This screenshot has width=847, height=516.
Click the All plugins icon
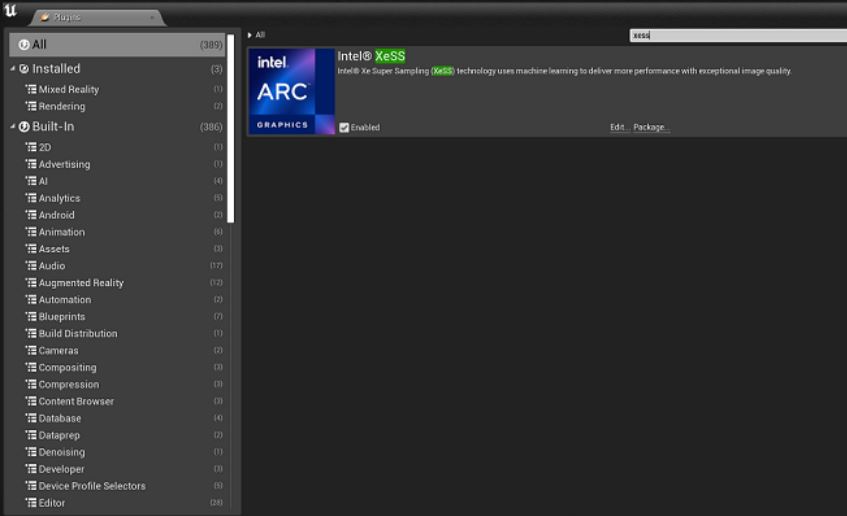pos(24,45)
